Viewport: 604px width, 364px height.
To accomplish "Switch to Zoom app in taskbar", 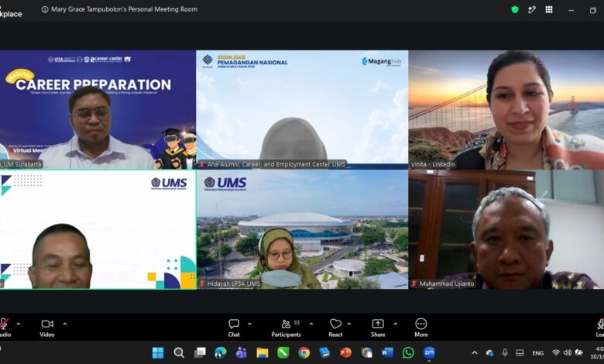I will click(x=429, y=352).
